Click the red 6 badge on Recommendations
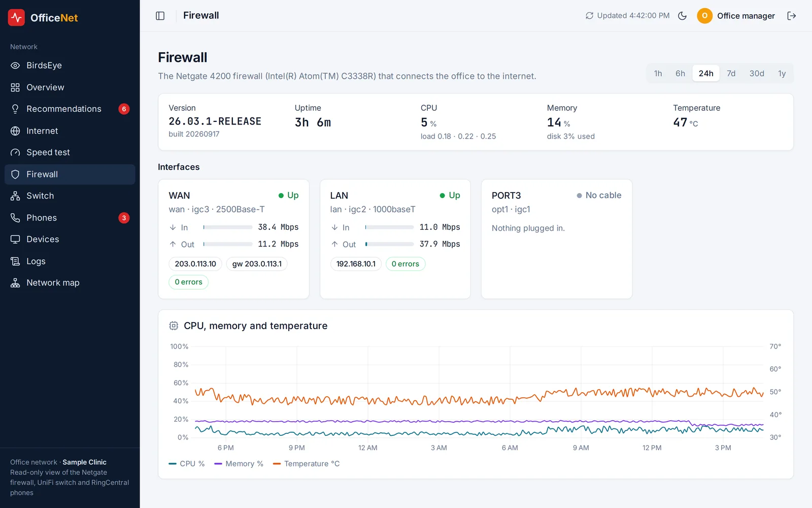This screenshot has height=508, width=812. coord(124,109)
